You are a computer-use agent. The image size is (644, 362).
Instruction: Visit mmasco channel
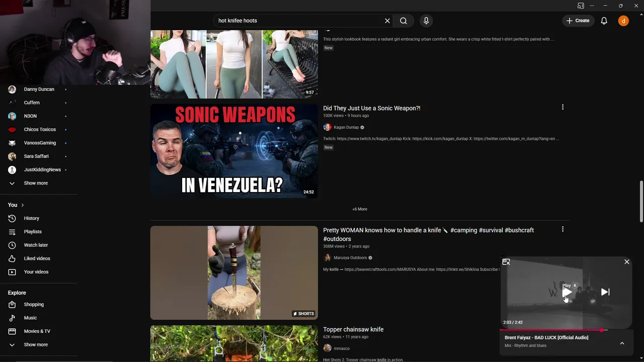tap(342, 348)
